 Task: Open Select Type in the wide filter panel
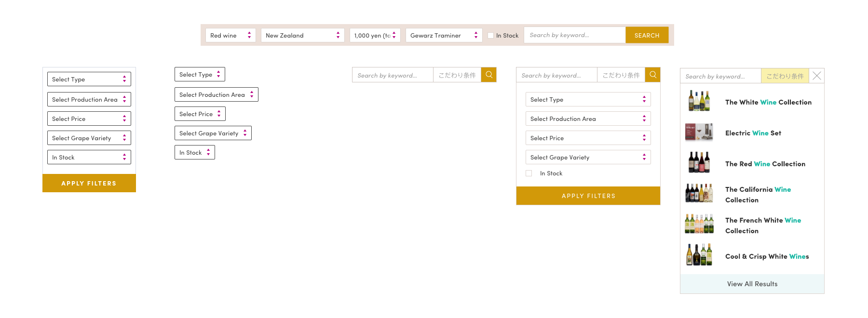point(588,99)
